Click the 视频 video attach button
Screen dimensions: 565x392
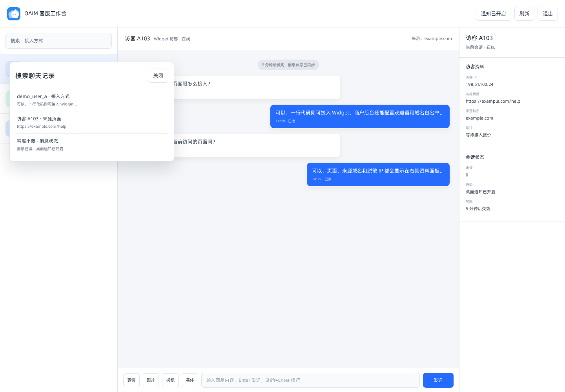tap(170, 380)
